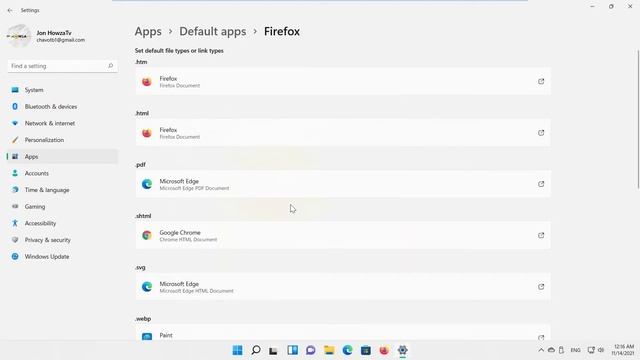Click the vertical scrollbar
640x360 pixels.
click(638, 119)
